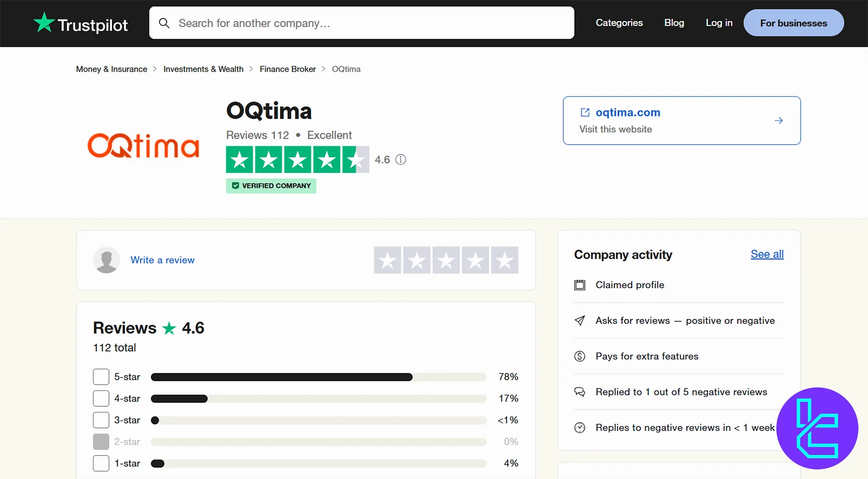Click Replied to 1 out of 5 negative reviews
868x479 pixels.
[681, 392]
